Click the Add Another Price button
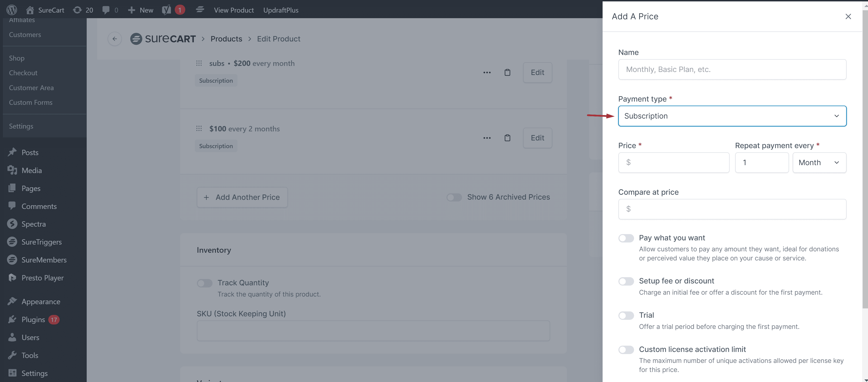 [242, 197]
